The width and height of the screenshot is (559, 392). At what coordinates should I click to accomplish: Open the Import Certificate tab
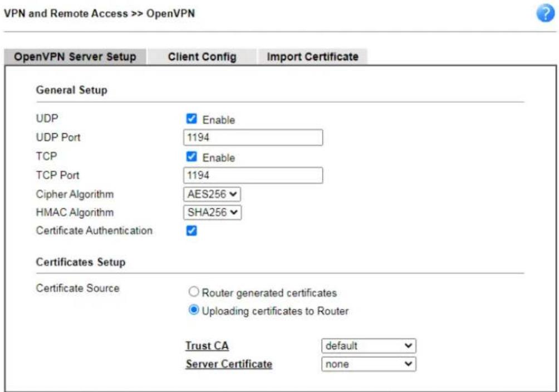coord(313,57)
